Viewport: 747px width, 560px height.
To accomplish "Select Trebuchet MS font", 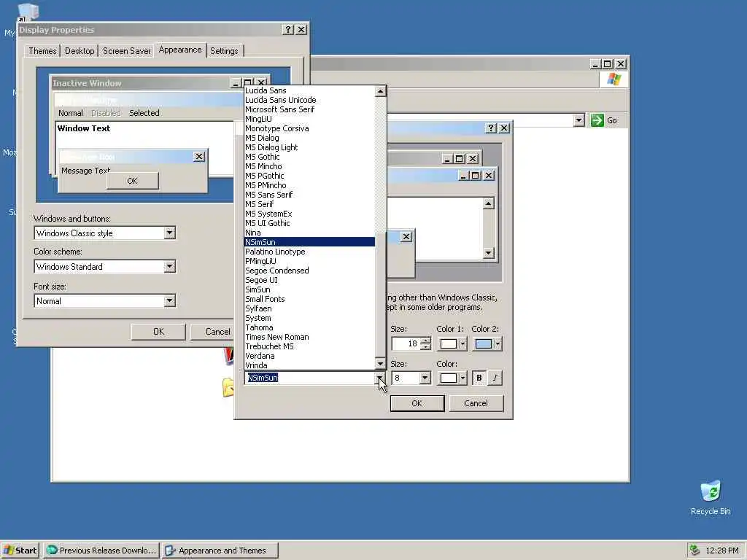I will (x=309, y=346).
